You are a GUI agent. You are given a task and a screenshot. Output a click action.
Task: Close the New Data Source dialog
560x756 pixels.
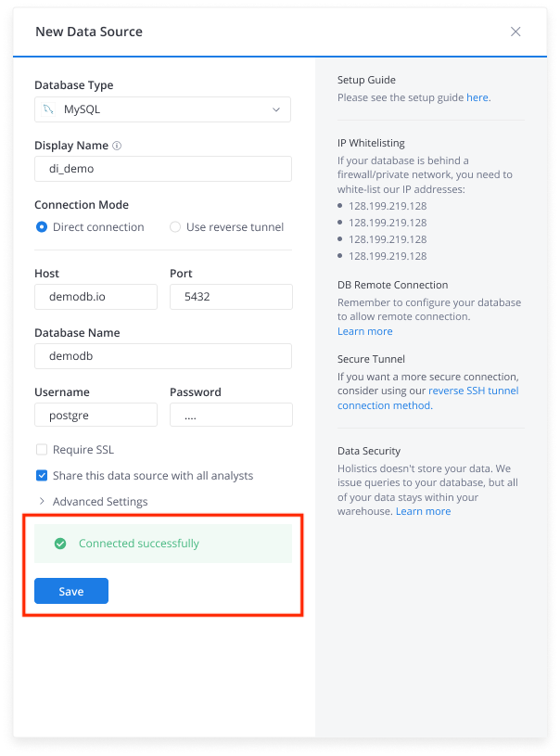(515, 31)
